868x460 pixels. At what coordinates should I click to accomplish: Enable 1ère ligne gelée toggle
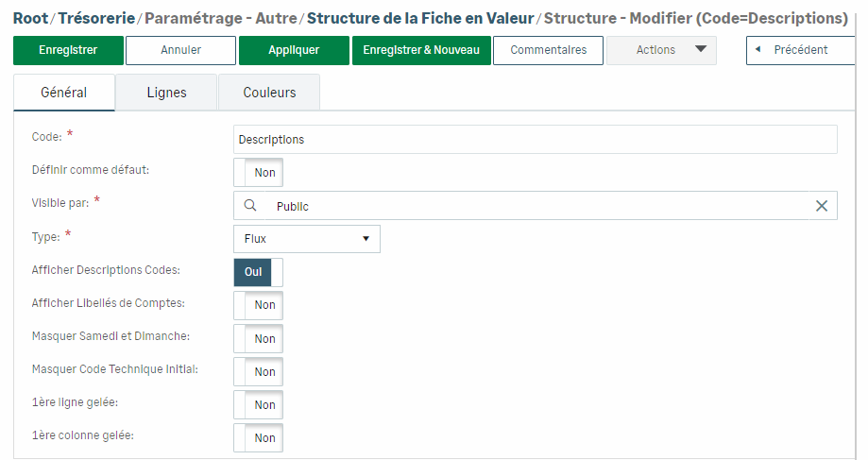coord(258,404)
